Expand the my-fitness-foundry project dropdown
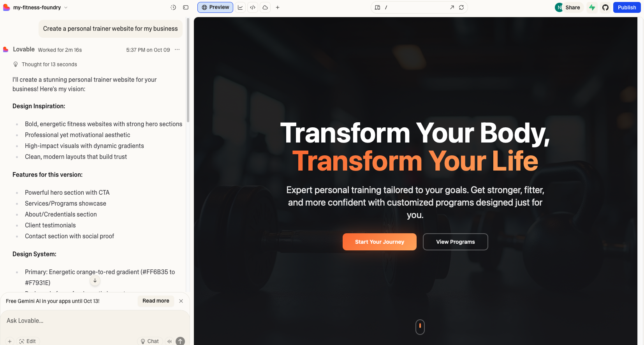 click(x=66, y=7)
